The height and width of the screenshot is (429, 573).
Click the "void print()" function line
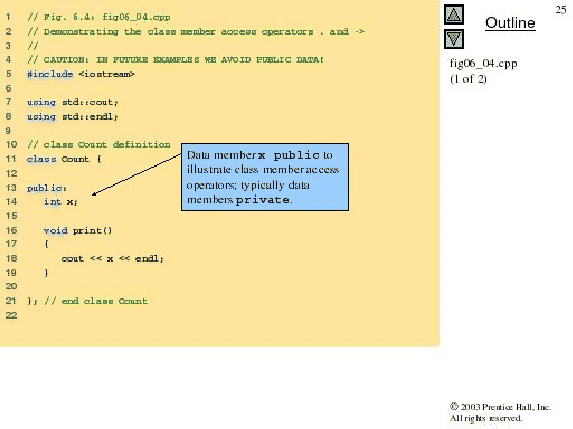(78, 231)
